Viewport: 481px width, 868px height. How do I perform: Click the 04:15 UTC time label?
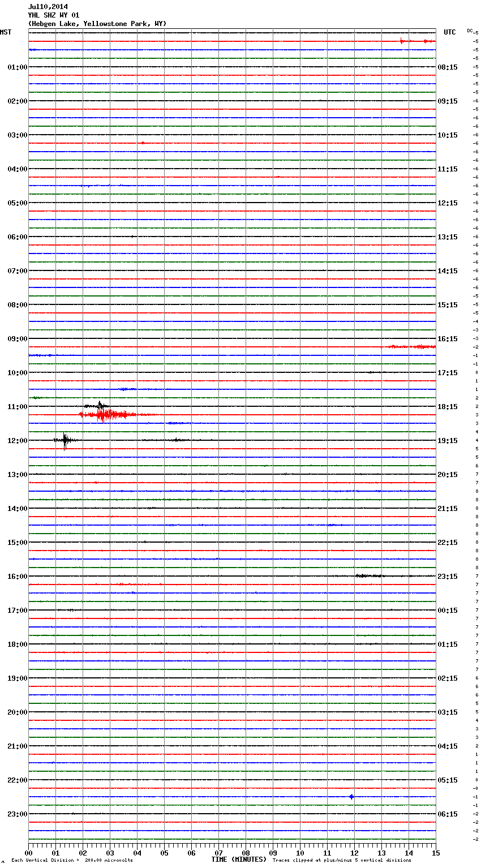point(448,746)
